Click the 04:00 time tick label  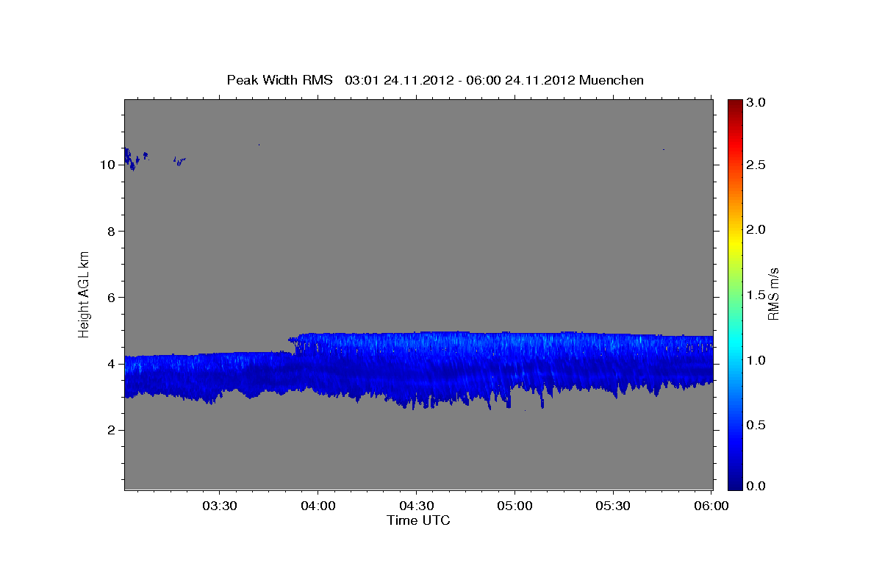pyautogui.click(x=318, y=506)
